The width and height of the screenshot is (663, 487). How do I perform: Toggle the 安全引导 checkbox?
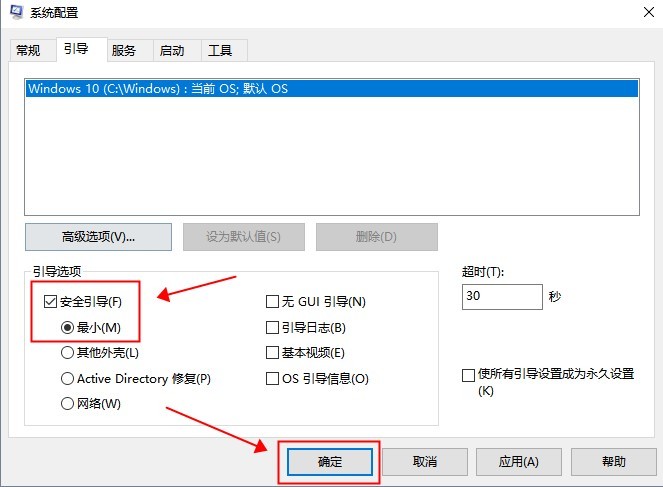51,301
